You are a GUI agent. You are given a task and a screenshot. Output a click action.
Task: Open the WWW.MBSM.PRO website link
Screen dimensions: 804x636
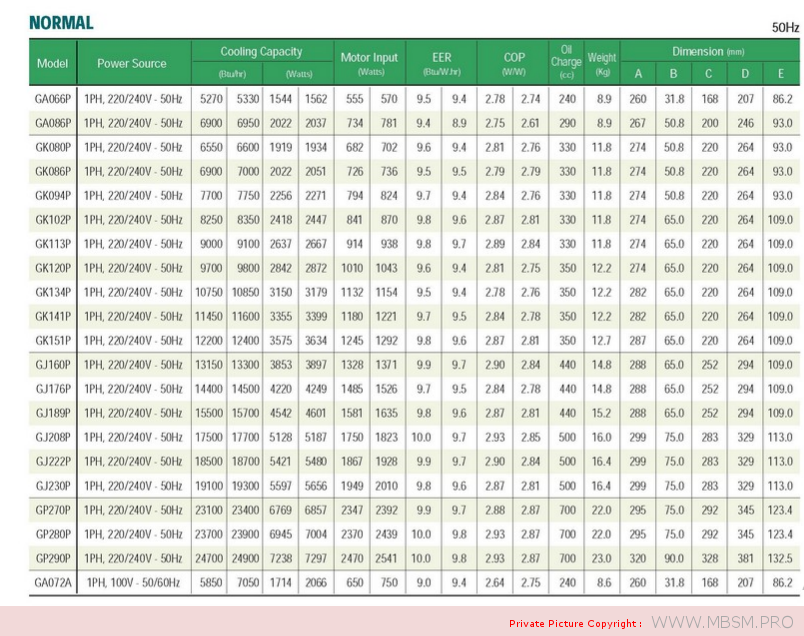point(724,623)
